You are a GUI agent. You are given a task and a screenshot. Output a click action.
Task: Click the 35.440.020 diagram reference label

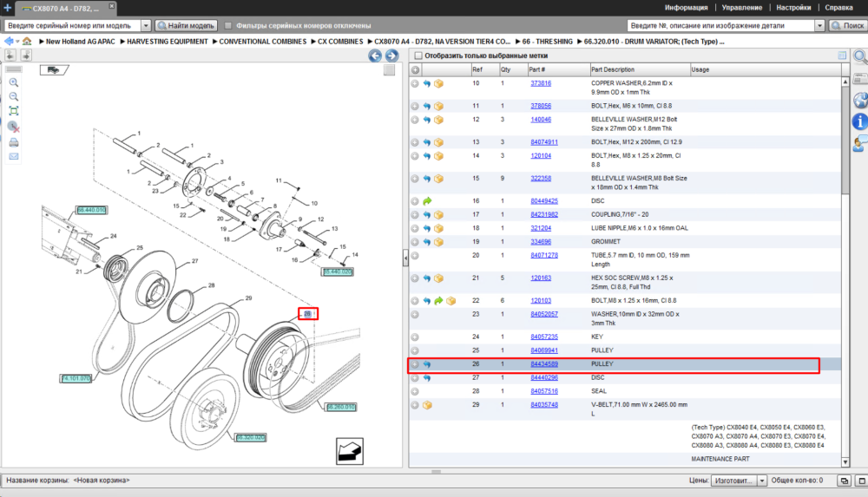pyautogui.click(x=338, y=271)
